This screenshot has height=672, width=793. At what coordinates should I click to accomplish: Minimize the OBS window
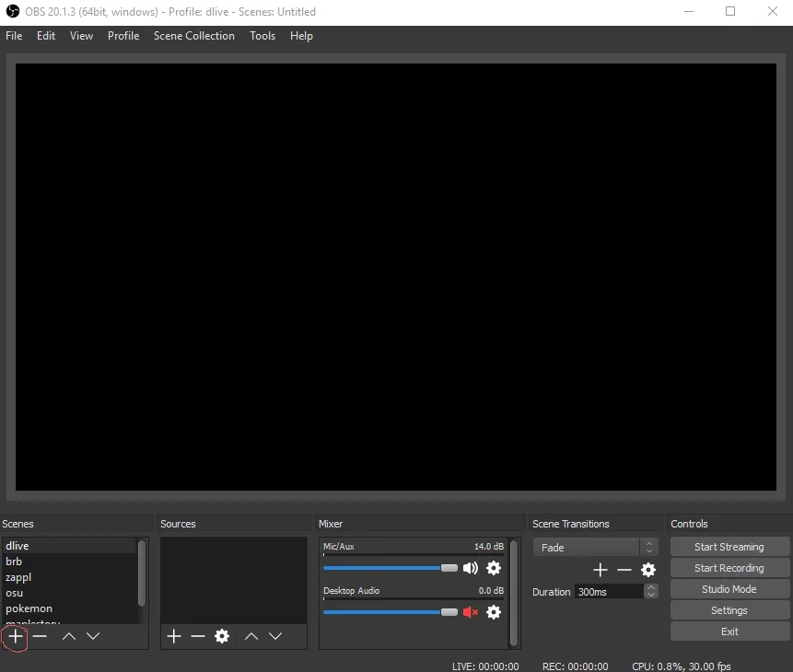tap(689, 11)
